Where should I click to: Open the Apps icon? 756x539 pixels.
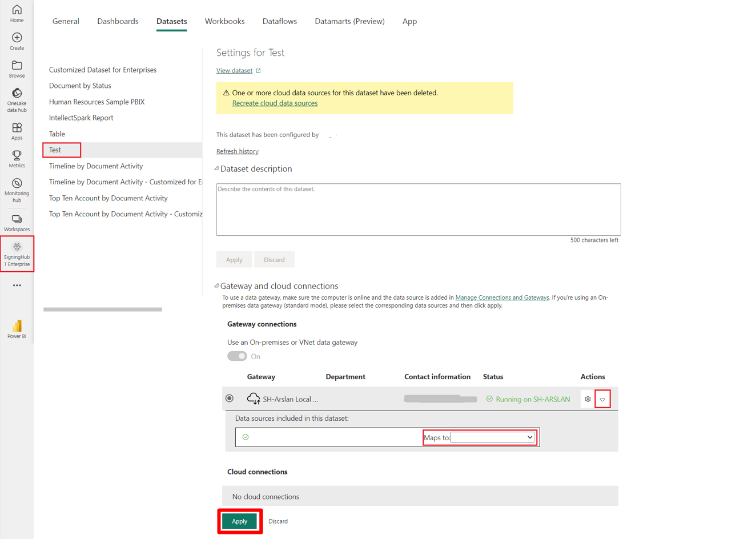pyautogui.click(x=17, y=127)
